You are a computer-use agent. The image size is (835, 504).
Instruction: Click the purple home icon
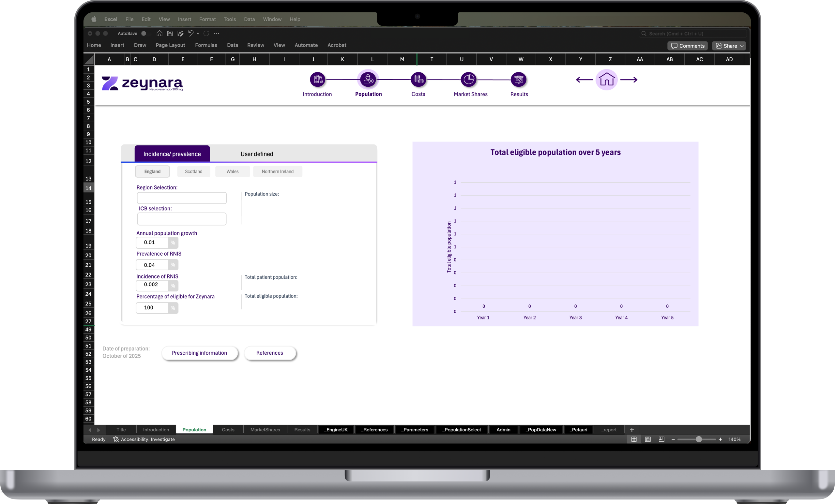[x=606, y=80]
